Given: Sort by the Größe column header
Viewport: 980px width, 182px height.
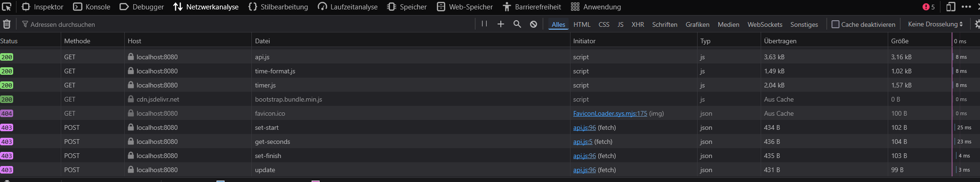Looking at the screenshot, I should click(920, 41).
